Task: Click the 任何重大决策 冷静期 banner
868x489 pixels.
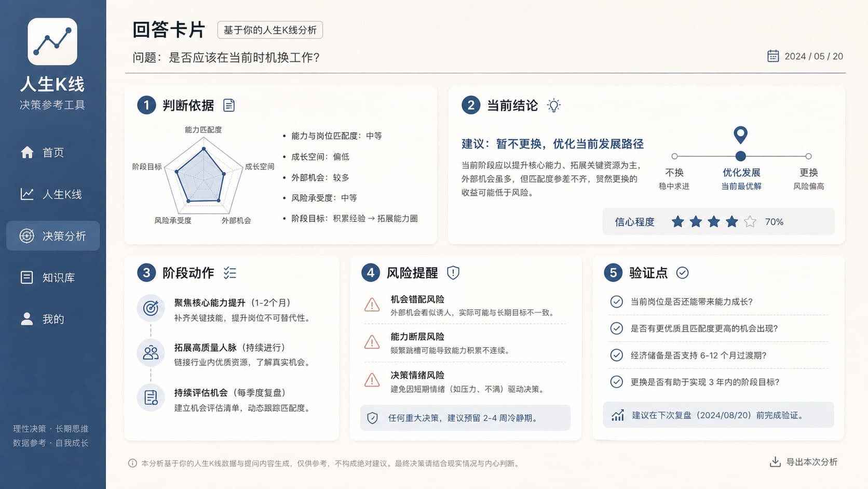Action: click(465, 418)
